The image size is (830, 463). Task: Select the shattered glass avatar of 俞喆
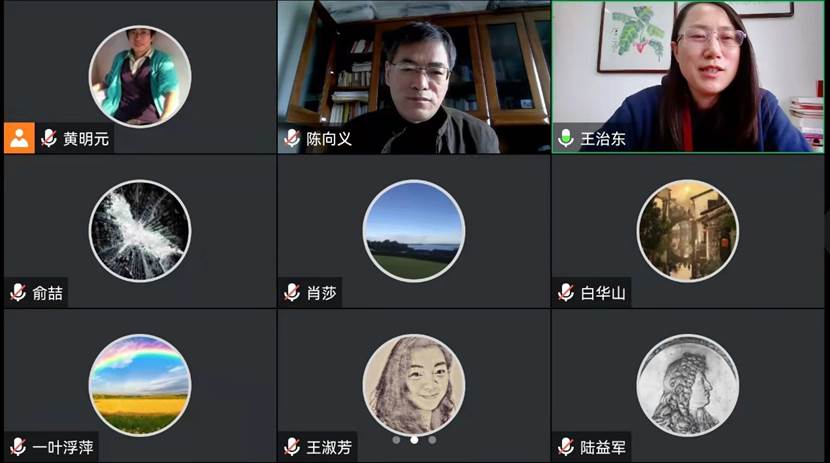140,231
